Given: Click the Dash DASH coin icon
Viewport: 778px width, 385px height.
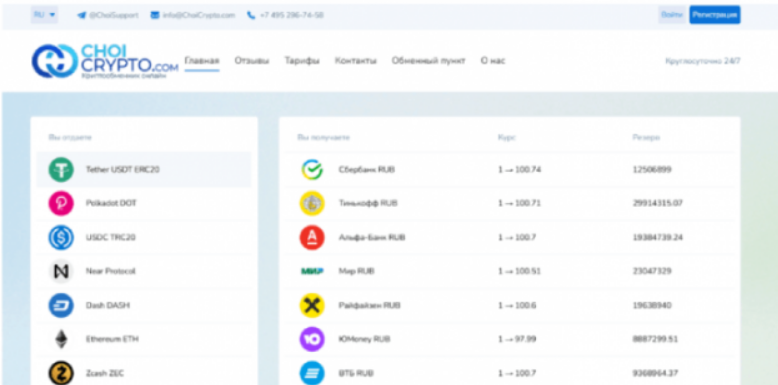Looking at the screenshot, I should [x=61, y=305].
